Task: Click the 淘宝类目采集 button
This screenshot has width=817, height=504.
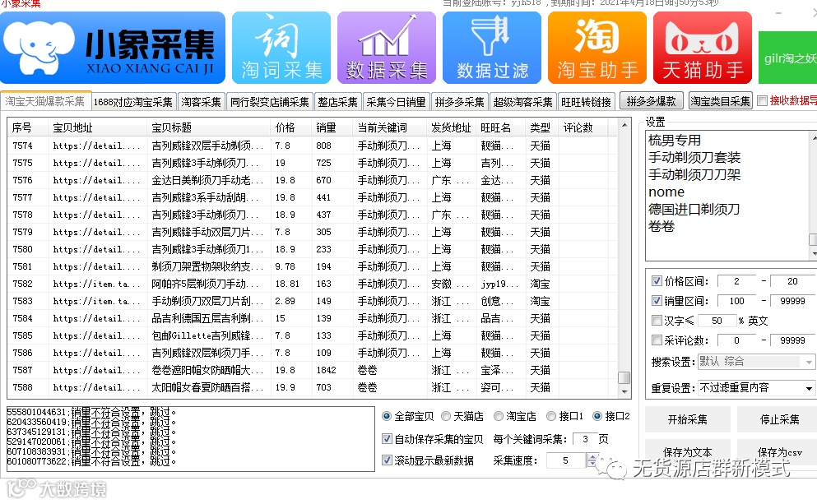Action: coord(720,101)
